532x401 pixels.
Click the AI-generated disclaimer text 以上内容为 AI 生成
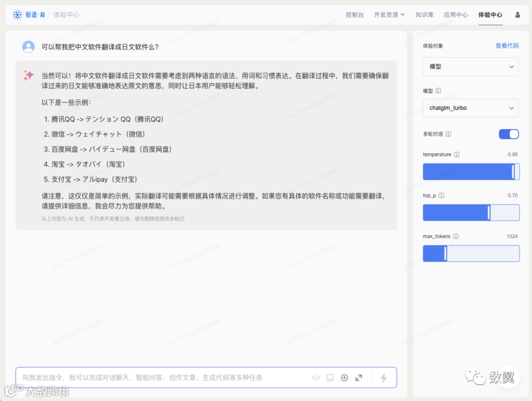tap(113, 219)
